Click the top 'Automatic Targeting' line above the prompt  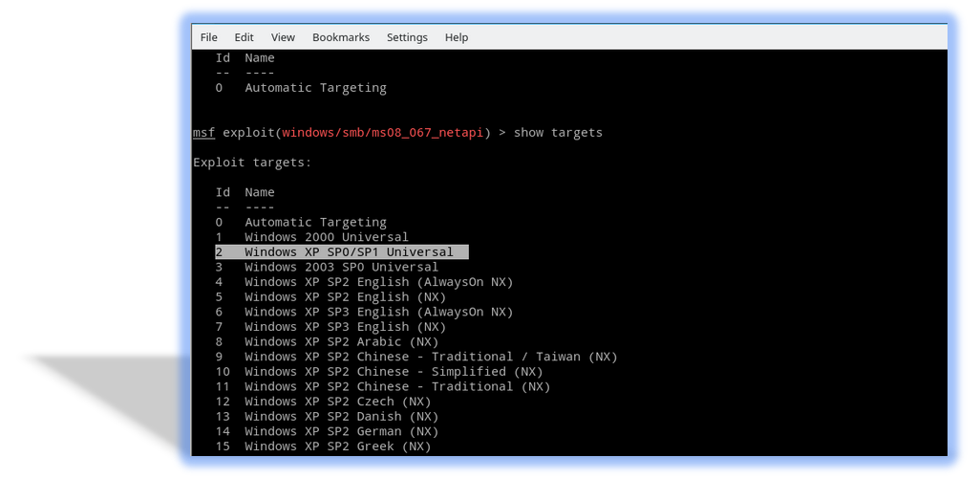(301, 88)
